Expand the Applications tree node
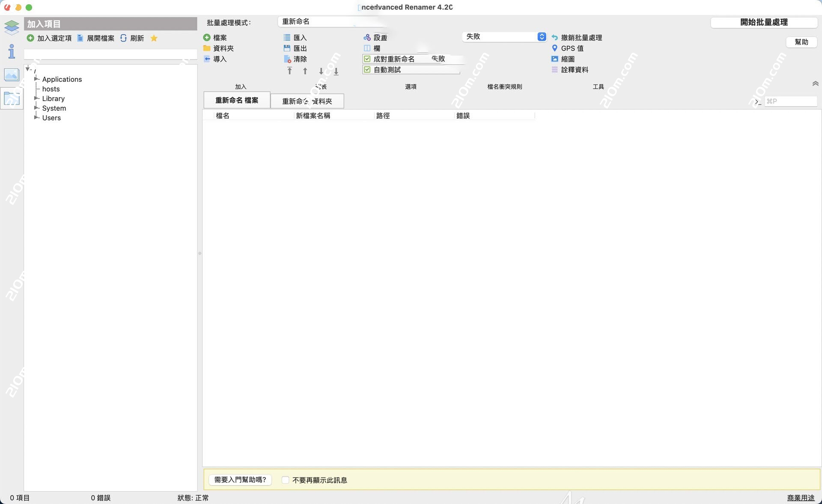The image size is (822, 504). pos(36,79)
